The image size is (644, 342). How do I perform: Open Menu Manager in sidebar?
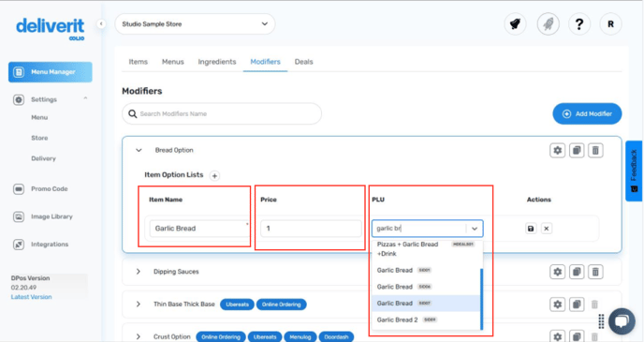pyautogui.click(x=51, y=72)
